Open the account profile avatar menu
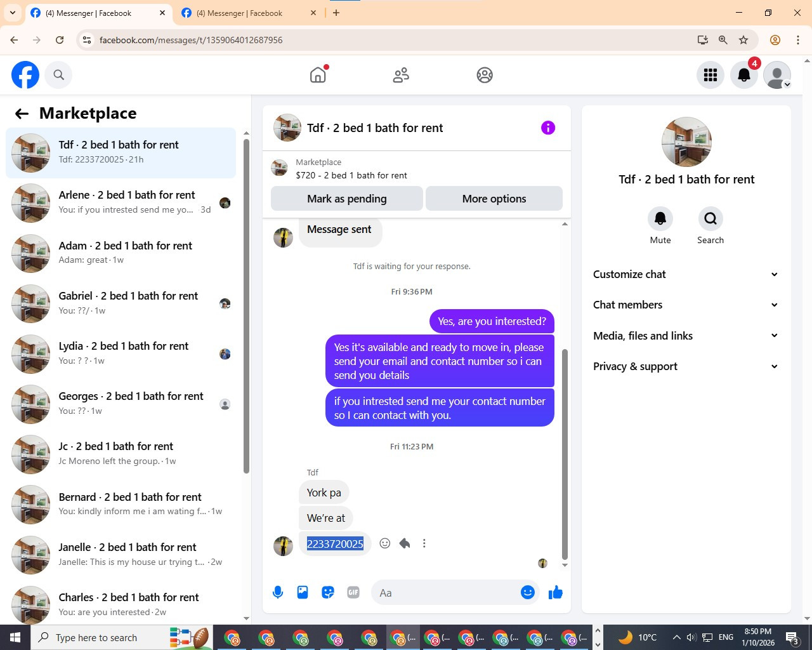Image resolution: width=812 pixels, height=650 pixels. tap(777, 75)
